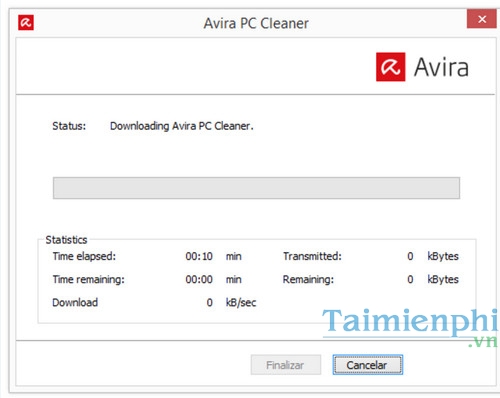
Task: Click the 'Statistics' group label
Action: (66, 240)
